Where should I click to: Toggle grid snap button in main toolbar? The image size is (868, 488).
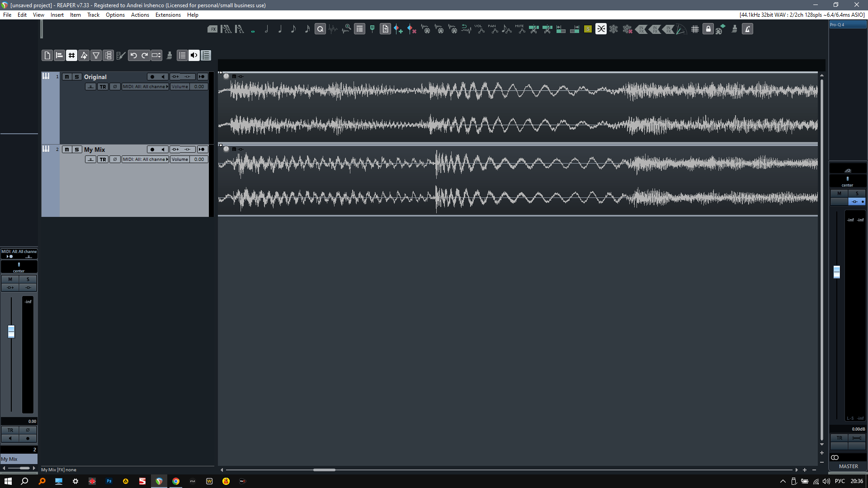pos(71,56)
